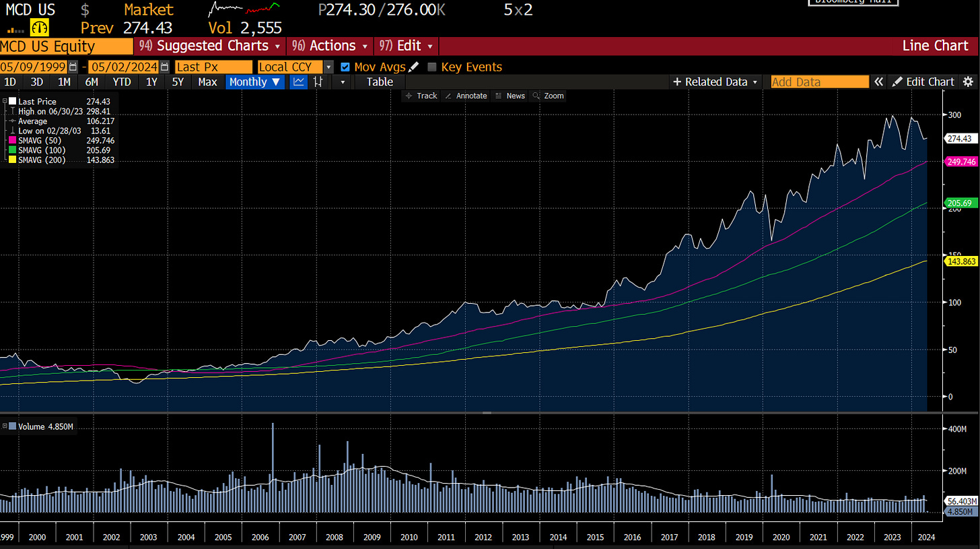Viewport: 980px width, 549px height.
Task: Click the 4.850M volume axis label
Action: click(x=960, y=511)
